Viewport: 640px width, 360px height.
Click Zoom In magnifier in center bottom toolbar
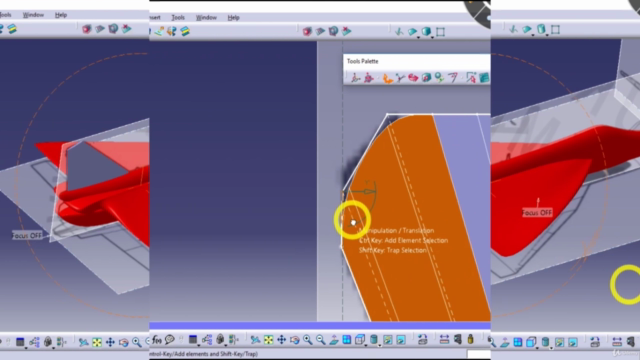[308, 340]
